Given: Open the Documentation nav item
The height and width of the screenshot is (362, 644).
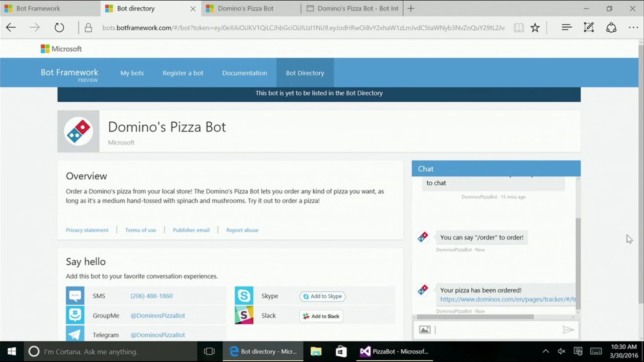Looking at the screenshot, I should click(x=245, y=73).
